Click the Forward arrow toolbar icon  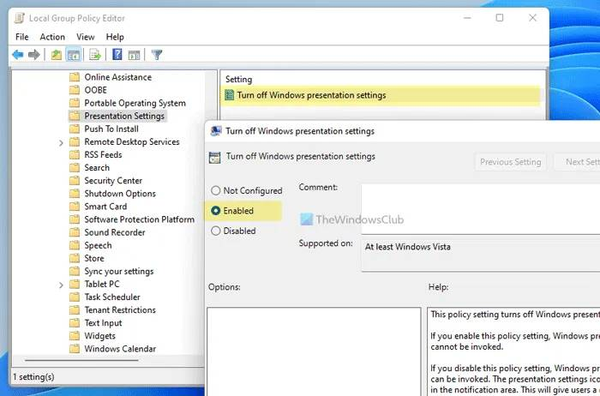tap(34, 55)
